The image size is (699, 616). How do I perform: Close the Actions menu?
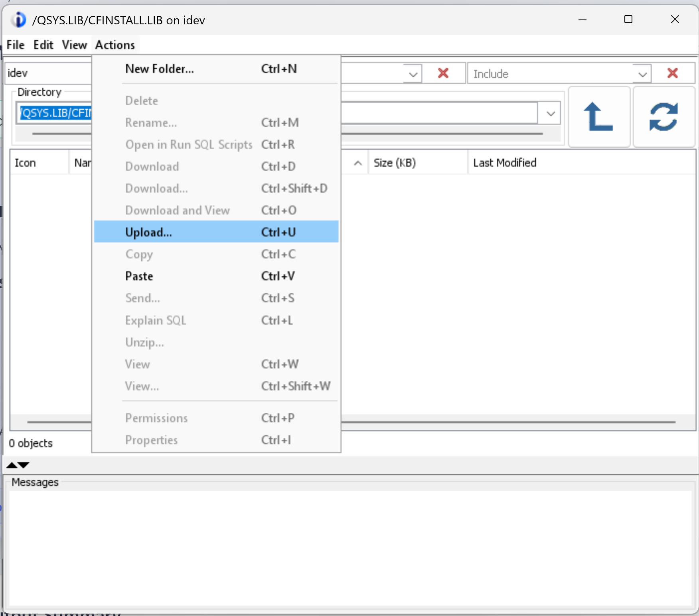point(115,45)
